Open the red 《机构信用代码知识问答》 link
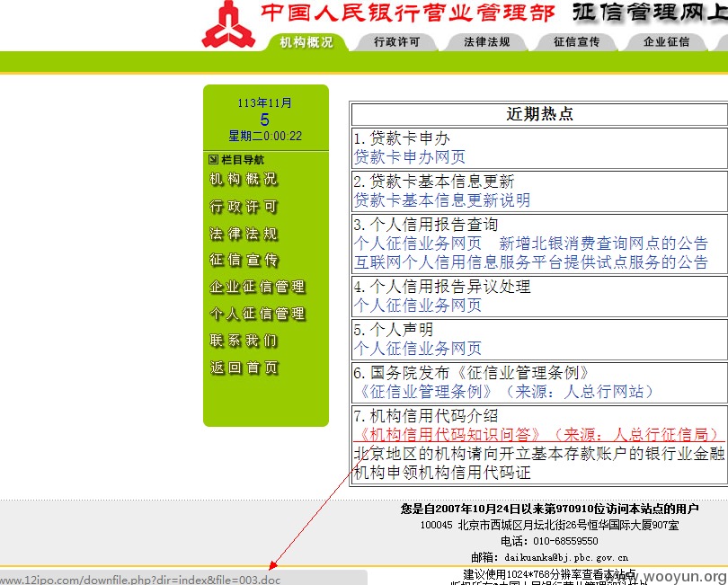 538,435
